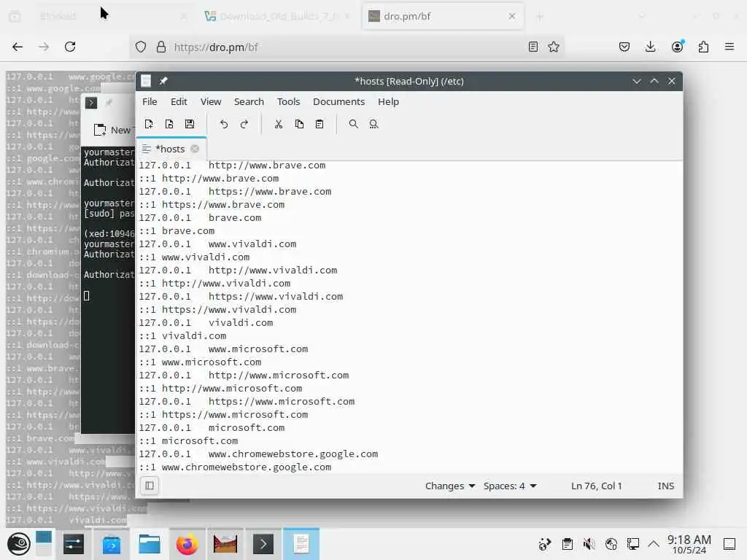The image size is (747, 560).
Task: Open the Firefox hamburger application menu
Action: (x=729, y=47)
